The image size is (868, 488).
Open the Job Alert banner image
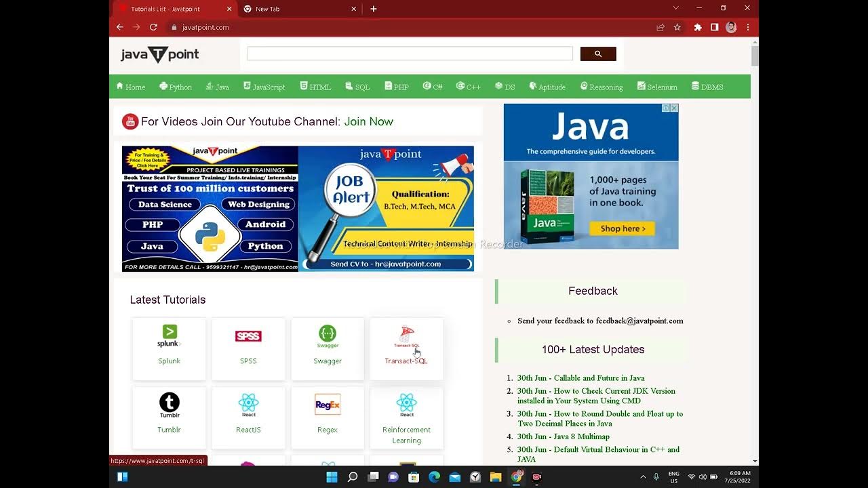coord(386,209)
